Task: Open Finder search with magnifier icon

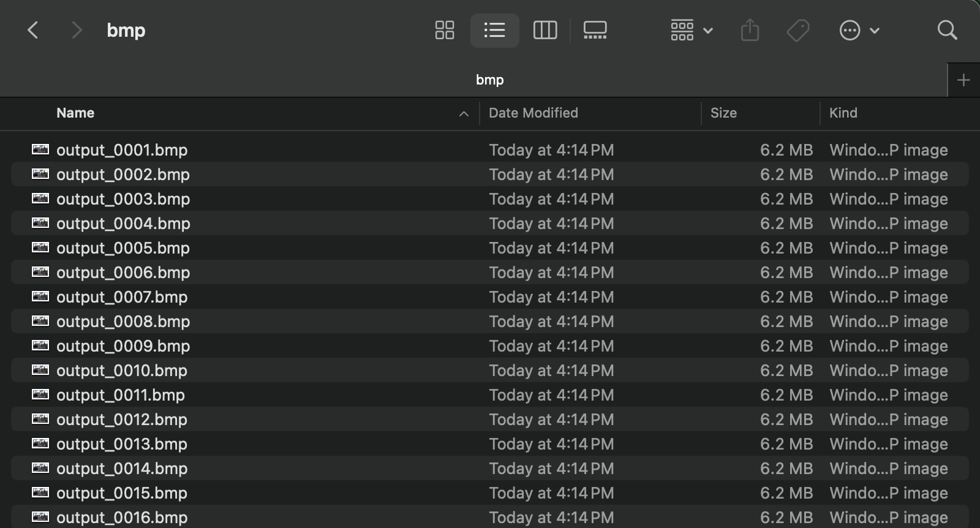Action: 947,30
